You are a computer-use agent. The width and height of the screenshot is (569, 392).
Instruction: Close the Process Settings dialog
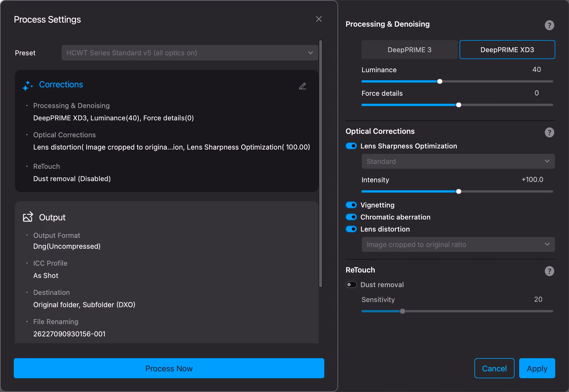pyautogui.click(x=319, y=19)
